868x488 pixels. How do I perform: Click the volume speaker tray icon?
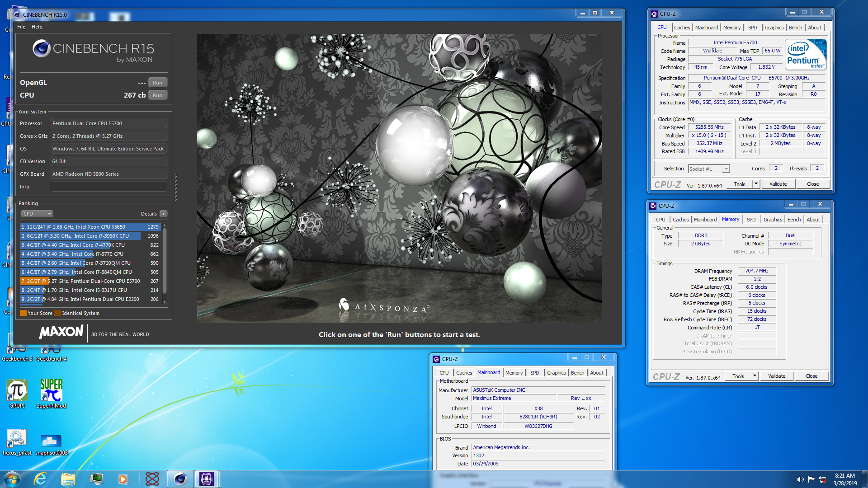pos(800,479)
